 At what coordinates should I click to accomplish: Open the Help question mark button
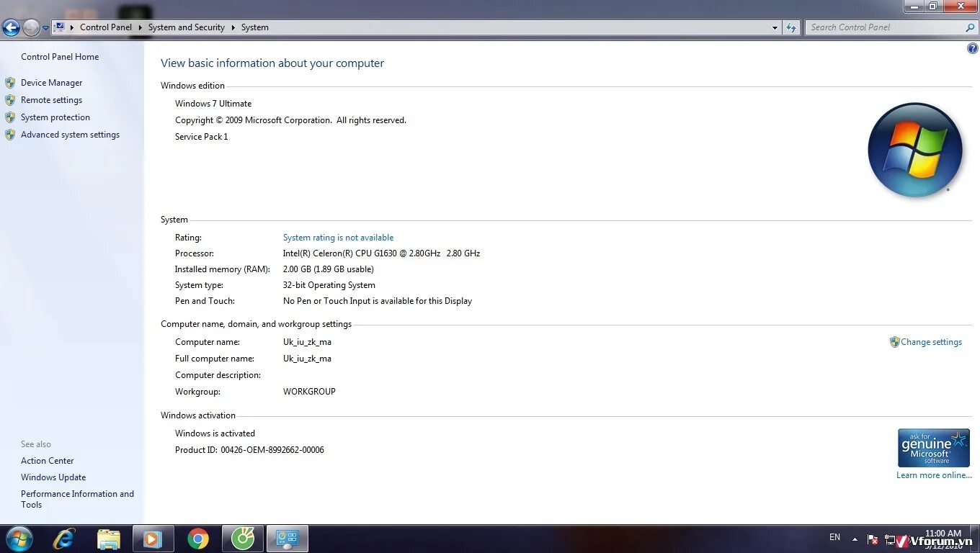[x=972, y=49]
